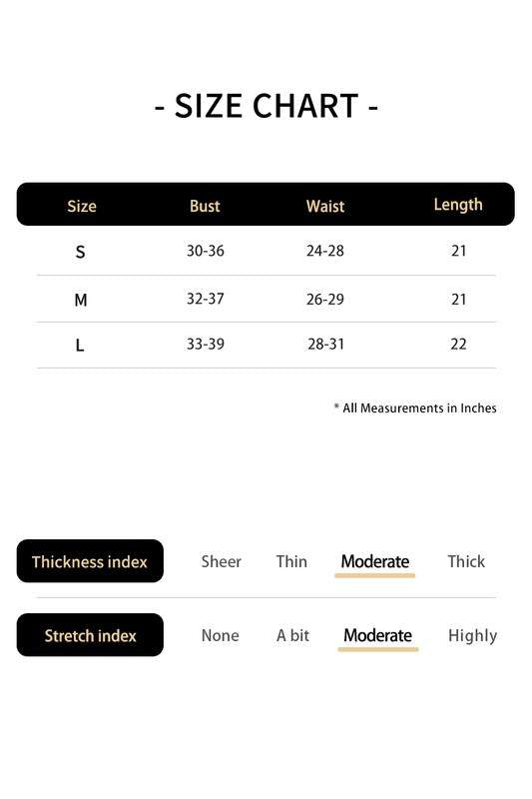Select the Size column header
The width and height of the screenshot is (532, 799).
(x=82, y=206)
